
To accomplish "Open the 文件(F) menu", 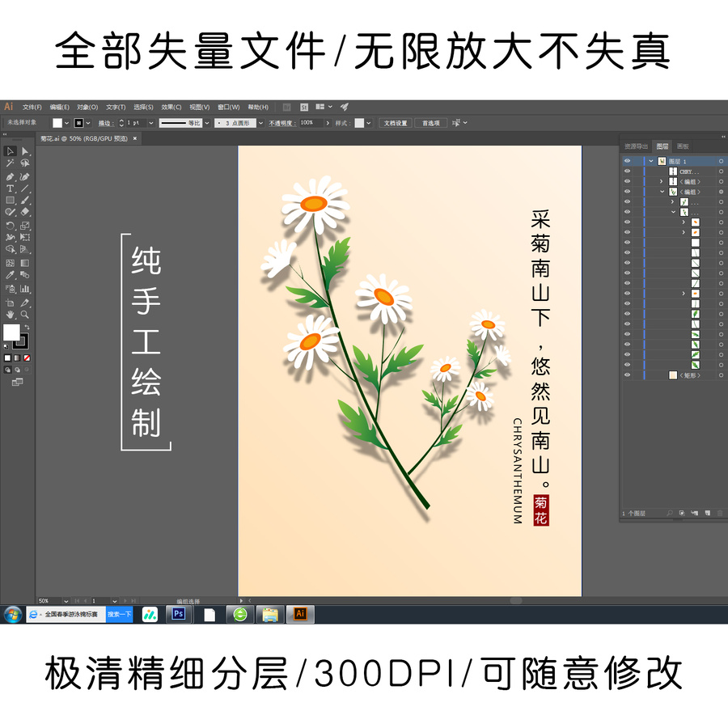I will point(32,108).
